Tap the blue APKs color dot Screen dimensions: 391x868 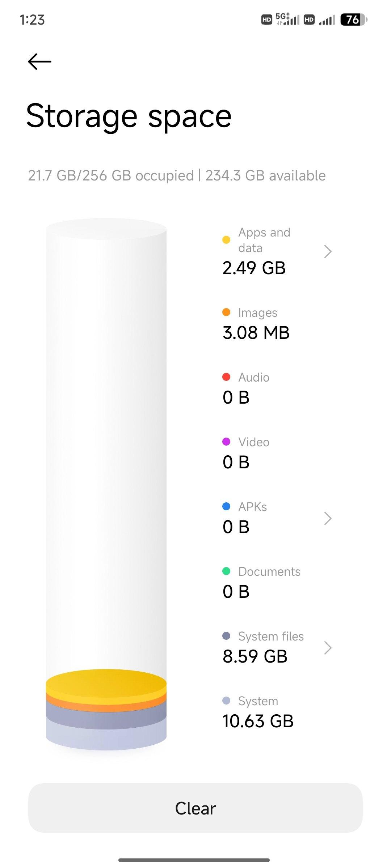click(x=226, y=506)
